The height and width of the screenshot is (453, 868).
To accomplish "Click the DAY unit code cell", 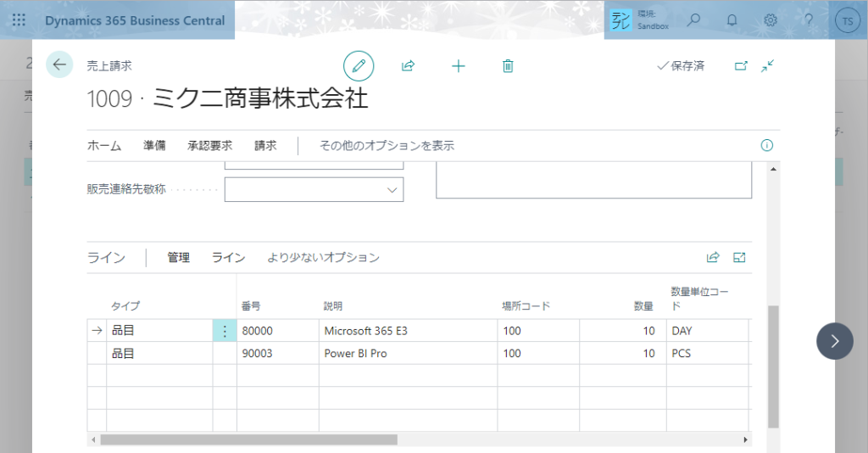I will 708,331.
